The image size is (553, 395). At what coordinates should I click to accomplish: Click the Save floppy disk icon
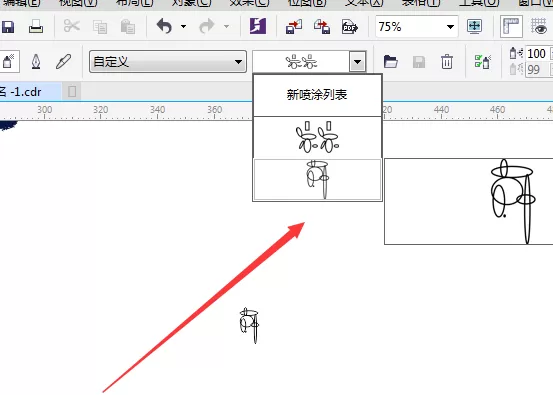click(8, 26)
